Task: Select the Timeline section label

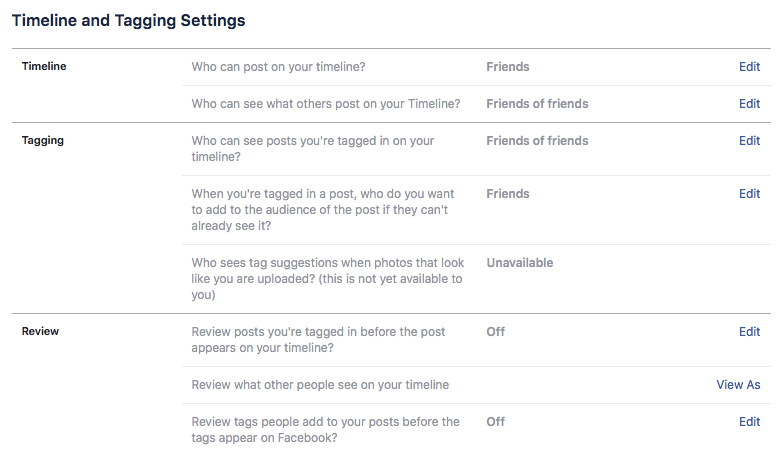Action: coord(44,67)
